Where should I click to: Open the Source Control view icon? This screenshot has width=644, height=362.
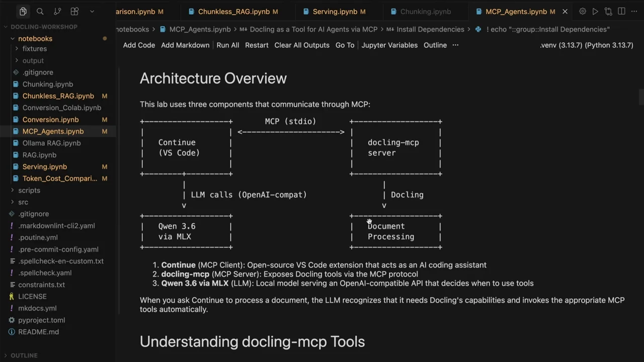point(57,11)
